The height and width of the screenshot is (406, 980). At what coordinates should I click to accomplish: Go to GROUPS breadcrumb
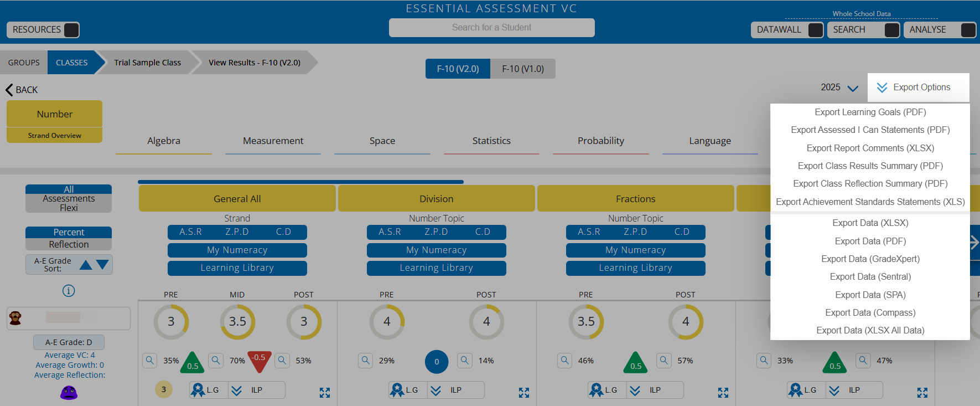(24, 63)
